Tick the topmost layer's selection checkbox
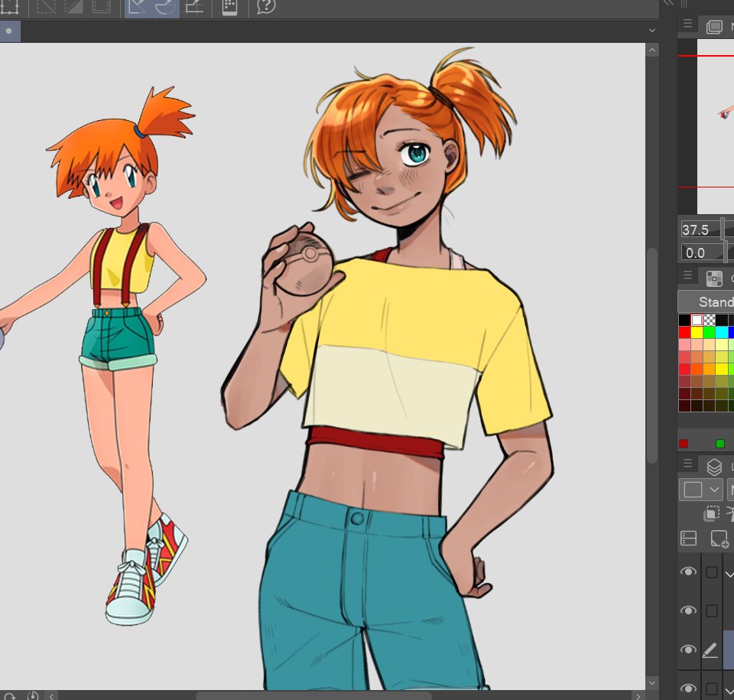Screen dimensions: 734x700 pos(712,572)
